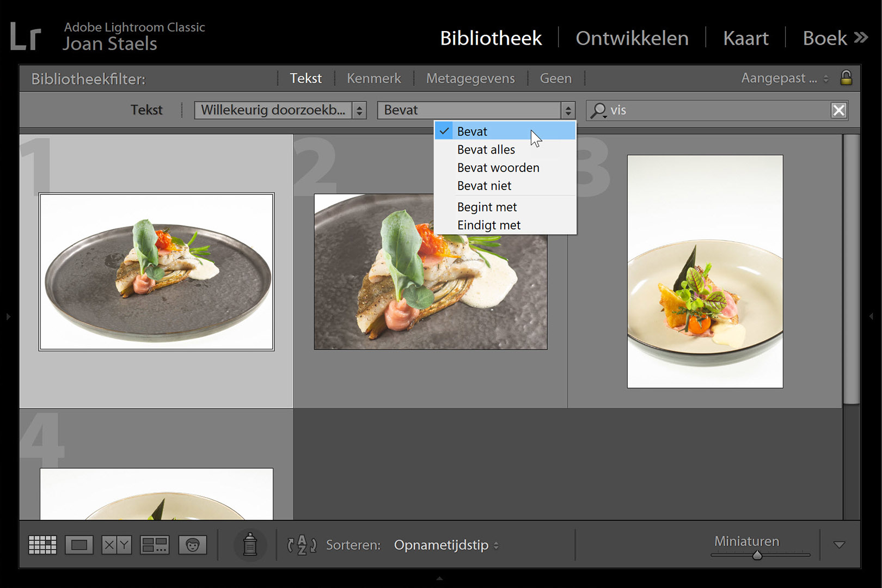Open Survey view icon
The height and width of the screenshot is (588, 882).
click(x=155, y=545)
